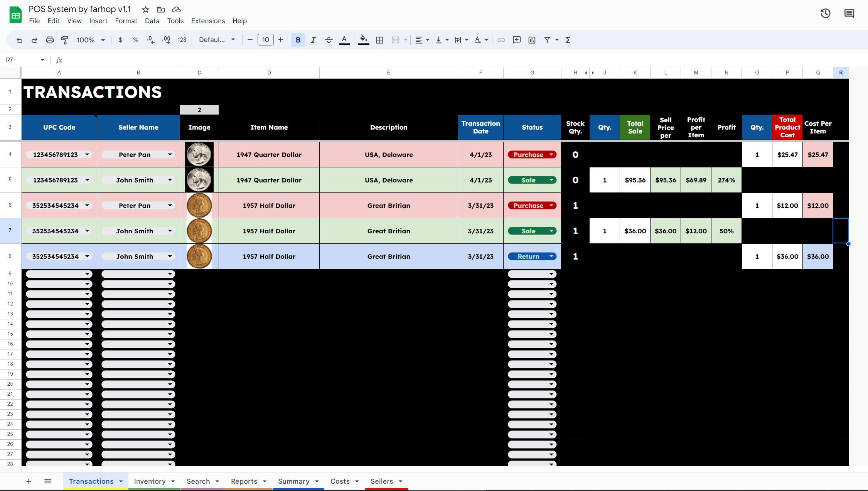Open the all sheets list button

tap(48, 481)
